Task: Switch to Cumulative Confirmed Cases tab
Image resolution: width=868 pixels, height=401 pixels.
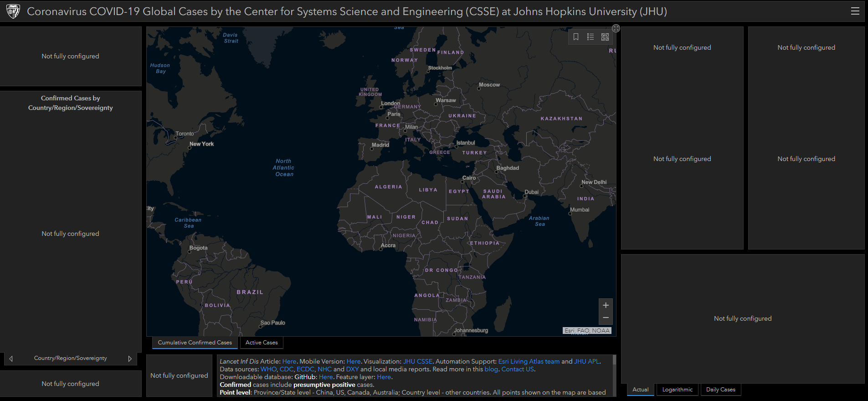Action: coord(195,343)
